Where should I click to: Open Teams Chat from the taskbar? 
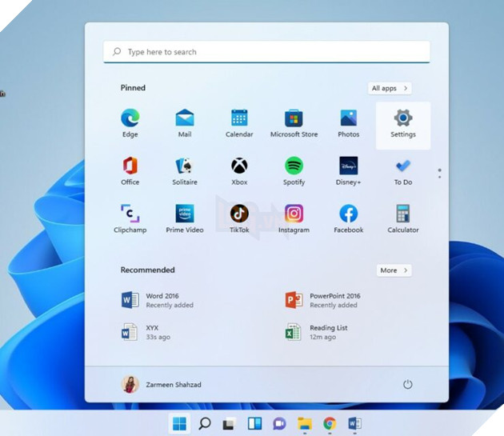click(280, 423)
